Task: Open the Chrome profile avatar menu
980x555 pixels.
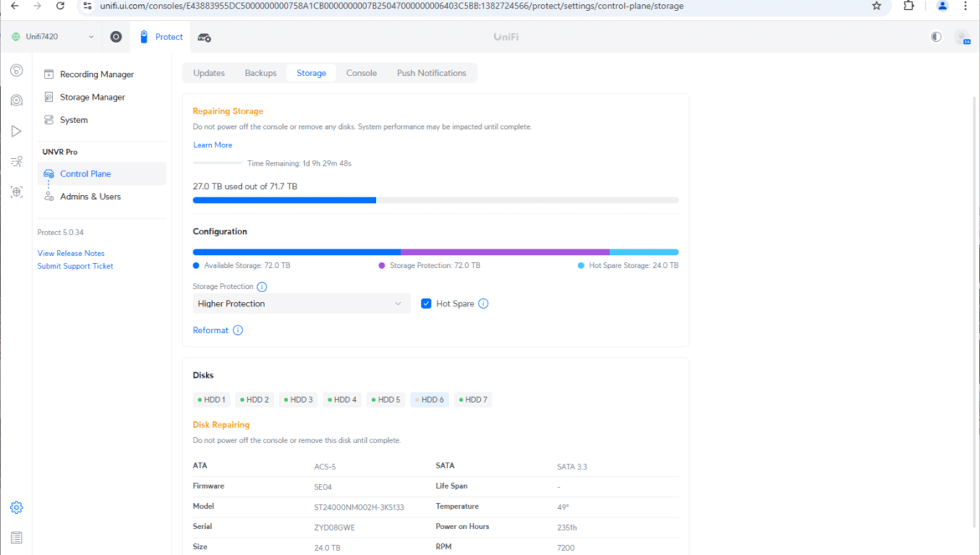Action: (941, 6)
